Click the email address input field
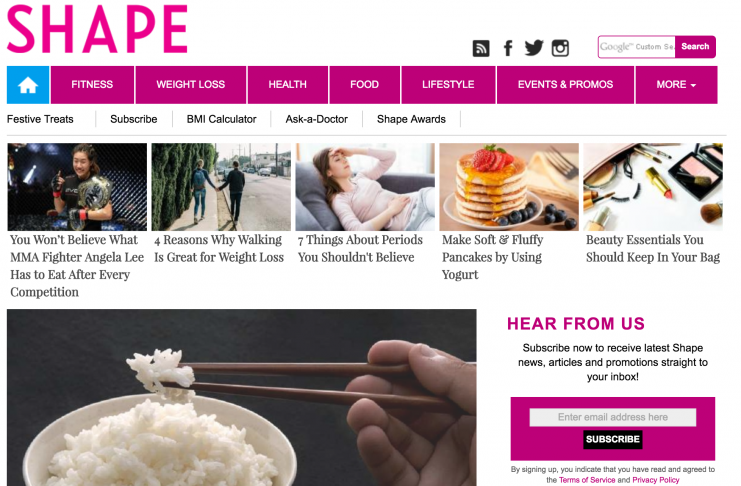 click(612, 417)
